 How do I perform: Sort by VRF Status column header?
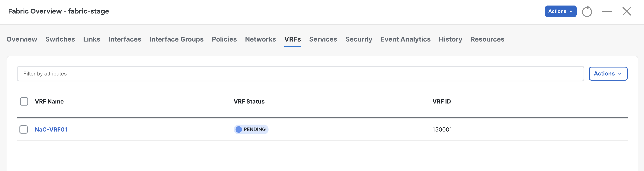tap(249, 101)
